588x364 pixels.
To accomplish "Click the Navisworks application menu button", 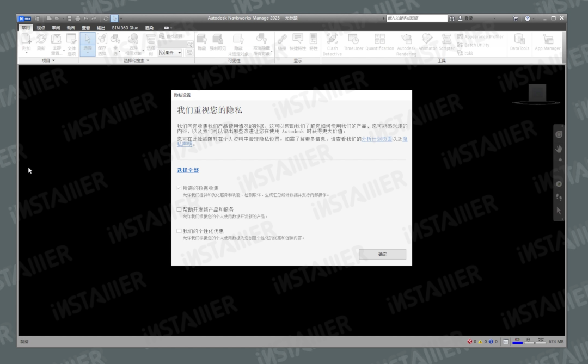I will pos(24,18).
